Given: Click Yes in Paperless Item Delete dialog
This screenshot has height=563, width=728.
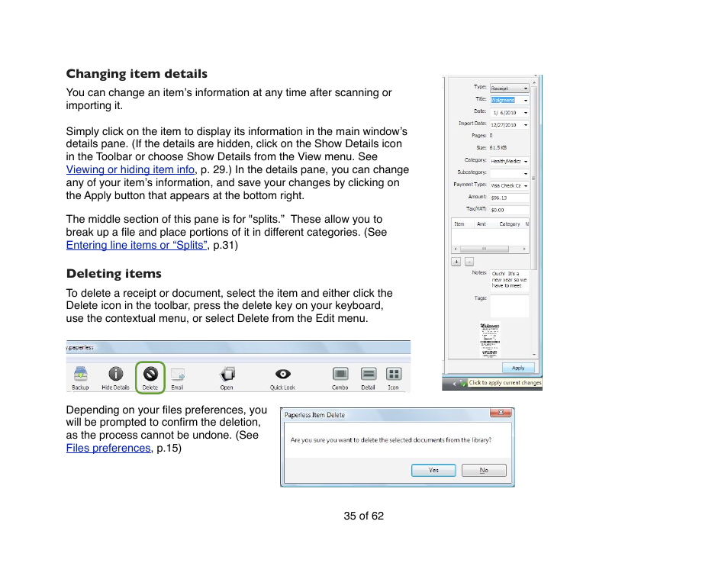Looking at the screenshot, I should click(x=433, y=470).
